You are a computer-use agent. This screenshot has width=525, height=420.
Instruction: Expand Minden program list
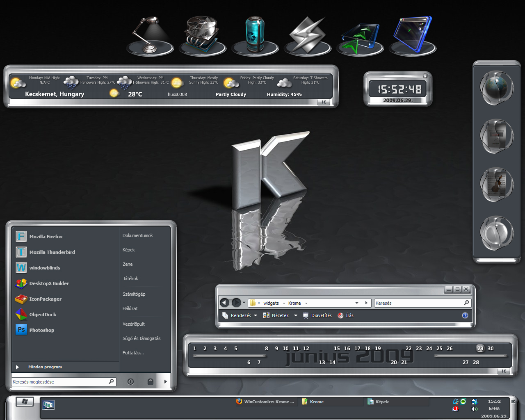[x=66, y=367]
